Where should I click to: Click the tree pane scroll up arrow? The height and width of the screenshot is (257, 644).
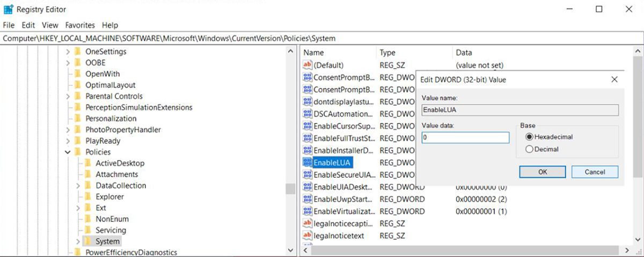(290, 52)
